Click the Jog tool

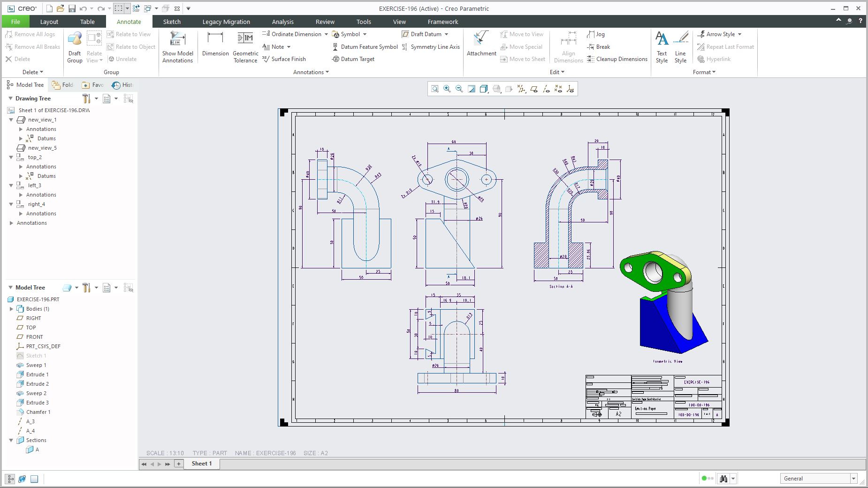596,34
